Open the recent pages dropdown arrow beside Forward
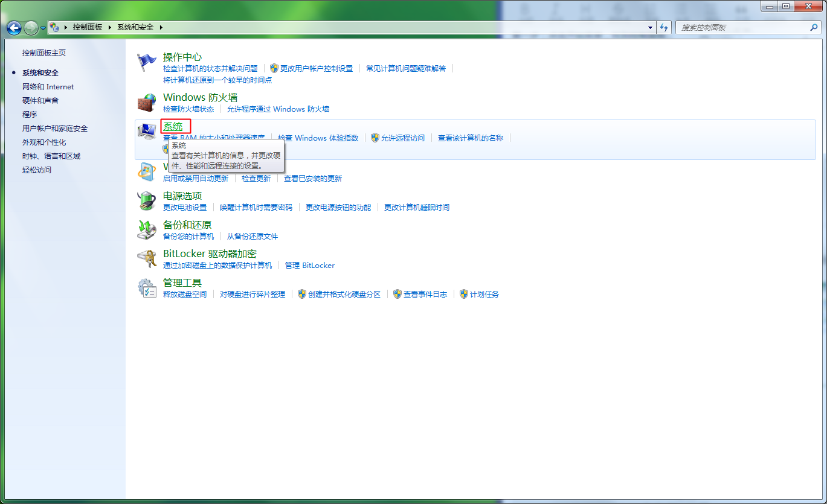 pyautogui.click(x=43, y=28)
